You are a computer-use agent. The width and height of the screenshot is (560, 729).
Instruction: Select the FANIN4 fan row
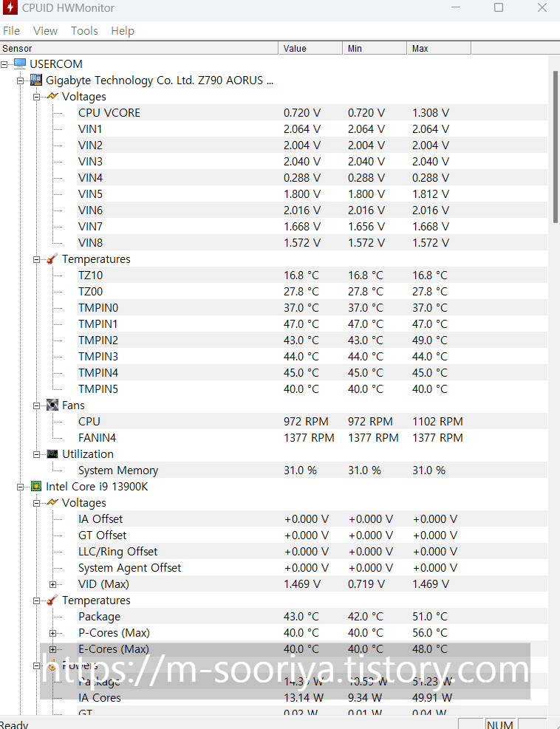point(313,437)
